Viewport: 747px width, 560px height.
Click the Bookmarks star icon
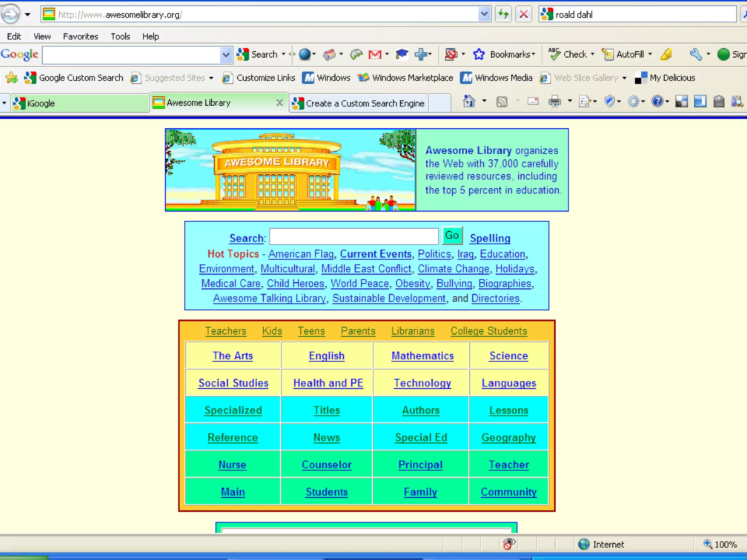point(479,55)
